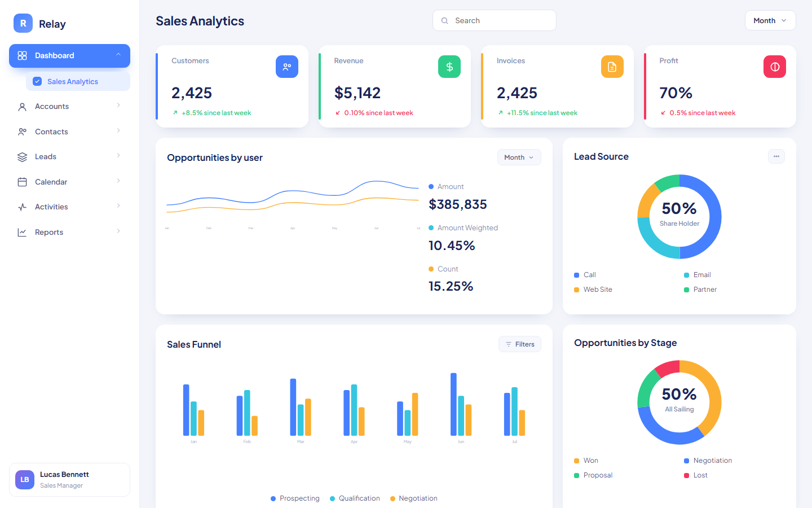Viewport: 812px width, 508px height.
Task: Toggle Email in Lead Source legend
Action: [x=697, y=275]
